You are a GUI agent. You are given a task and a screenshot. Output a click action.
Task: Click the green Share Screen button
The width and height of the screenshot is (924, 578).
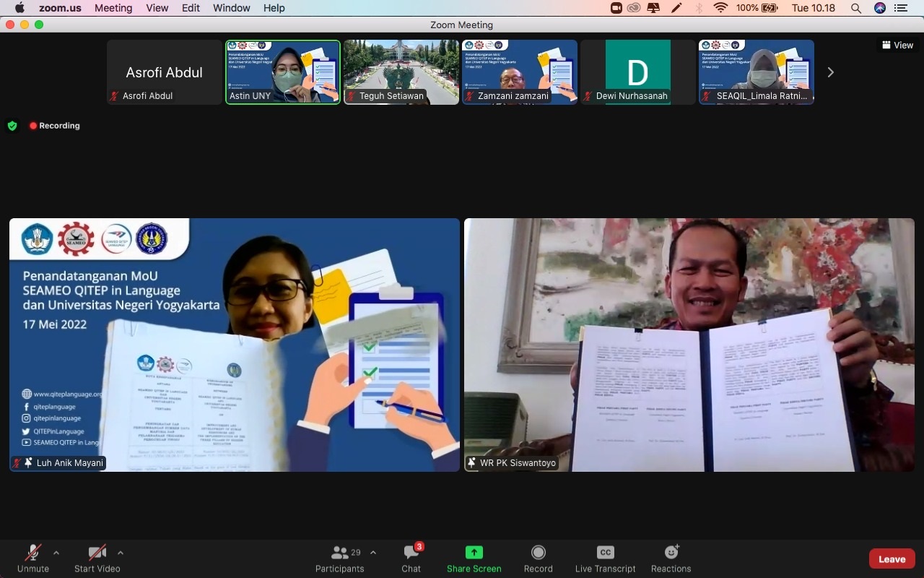[474, 558]
